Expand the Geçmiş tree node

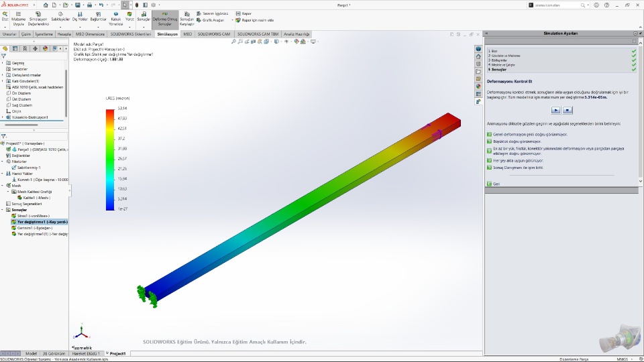pyautogui.click(x=3, y=63)
